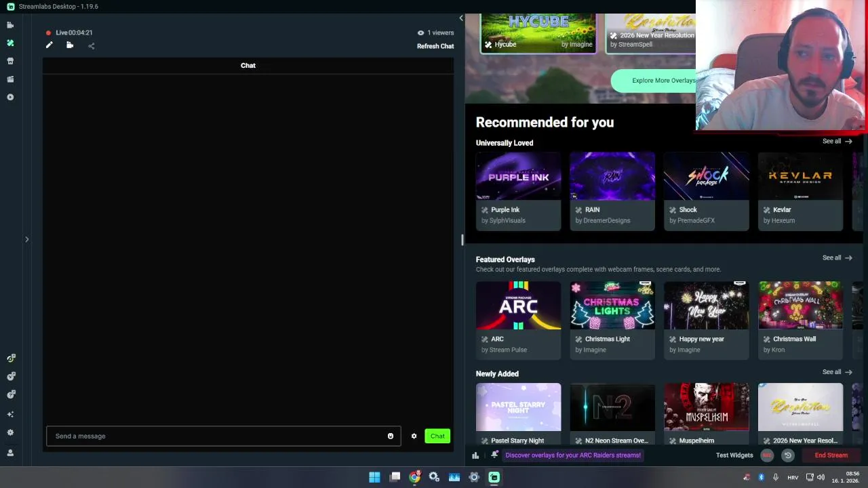This screenshot has height=488, width=868.
Task: See all Universally Loved overlays
Action: tap(837, 142)
